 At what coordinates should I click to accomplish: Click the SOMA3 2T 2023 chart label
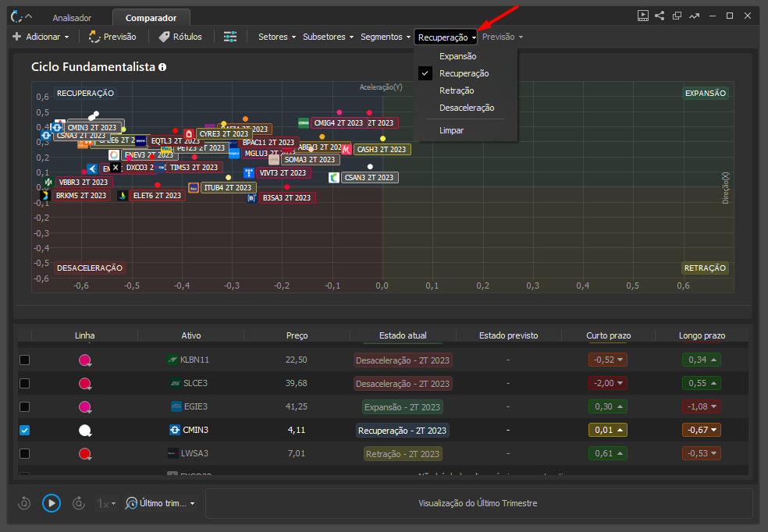310,160
